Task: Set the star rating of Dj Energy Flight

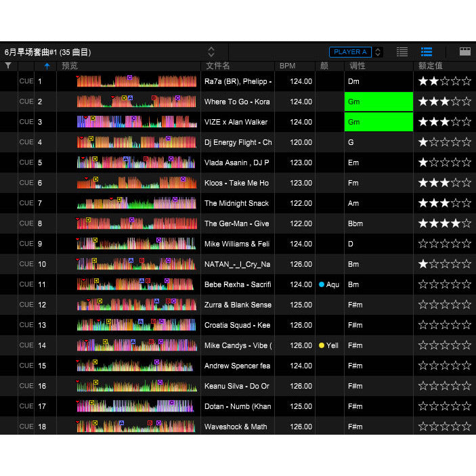Action: [x=445, y=142]
